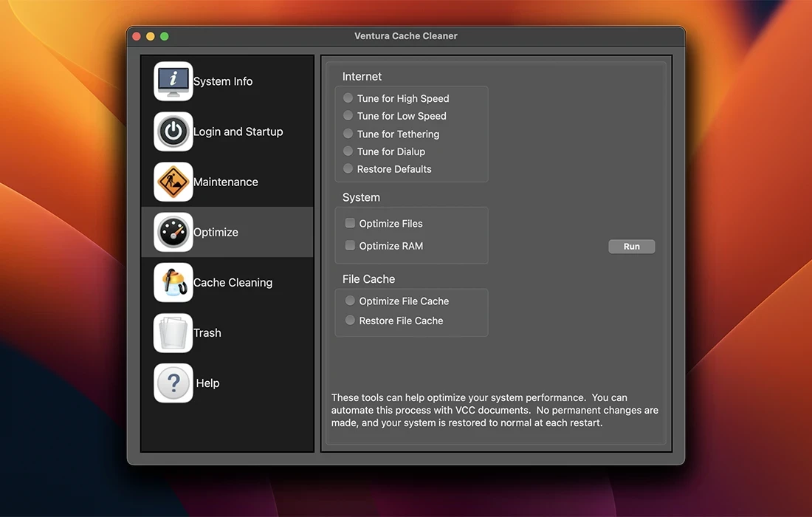The image size is (812, 517).
Task: Click the System Info computer icon
Action: (x=173, y=81)
